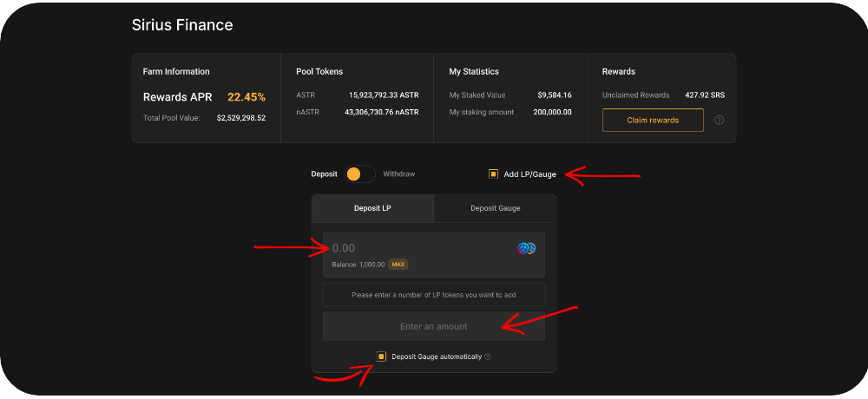
Task: Click the Total Pool Value amount
Action: [x=241, y=118]
